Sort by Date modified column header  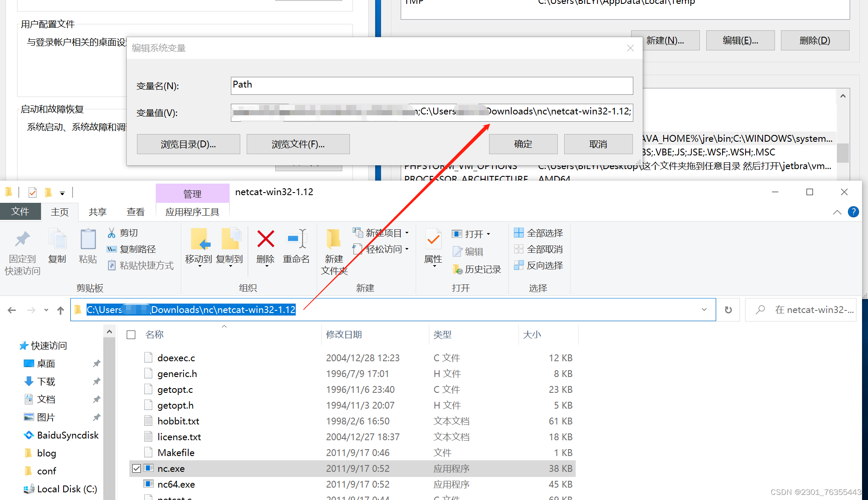(x=344, y=334)
